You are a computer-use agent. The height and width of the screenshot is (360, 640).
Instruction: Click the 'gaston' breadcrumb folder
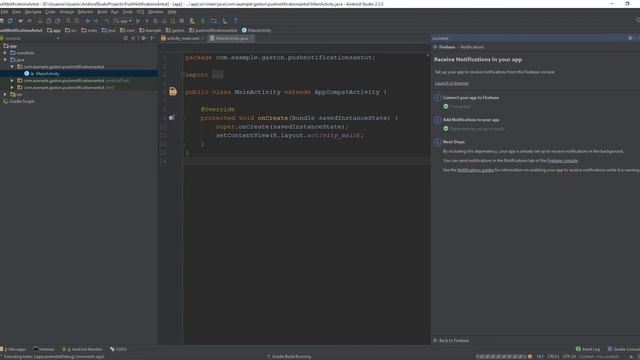[x=175, y=30]
